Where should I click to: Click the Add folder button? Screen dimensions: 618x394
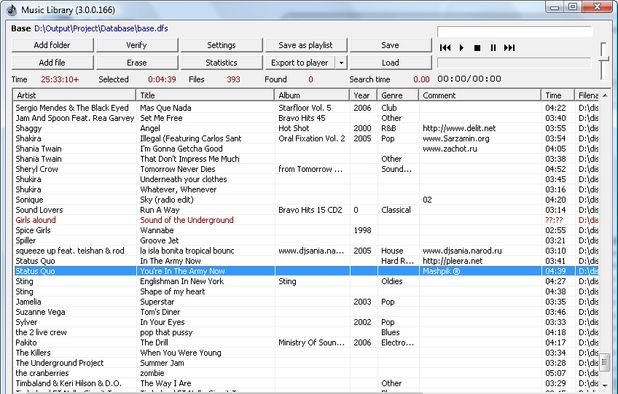[52, 45]
